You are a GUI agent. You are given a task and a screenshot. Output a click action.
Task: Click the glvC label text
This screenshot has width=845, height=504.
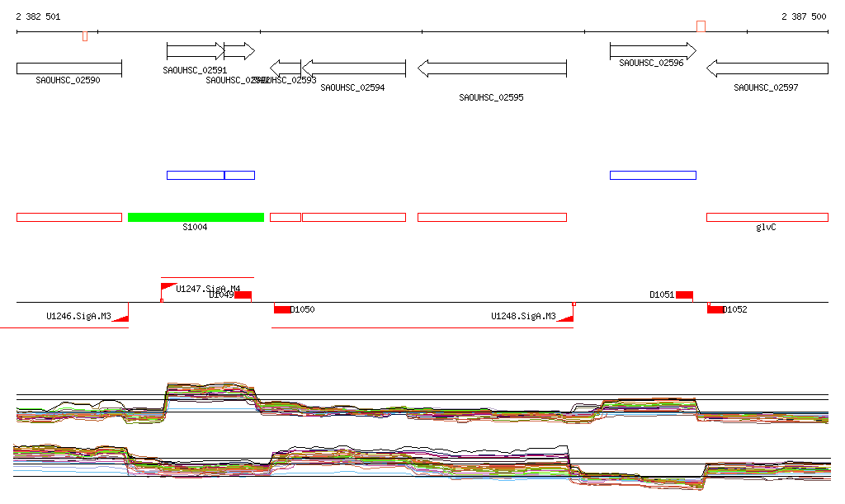tap(766, 227)
